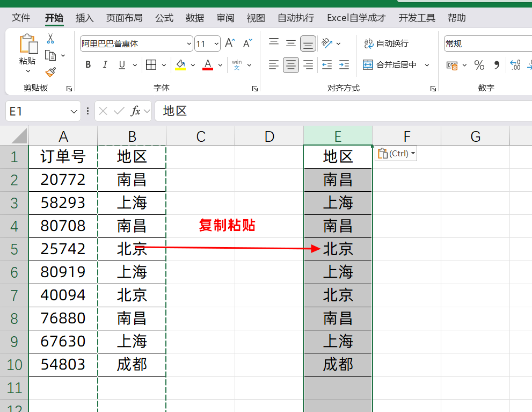Expand underline style options
Viewport: 532px width, 412px height.
pyautogui.click(x=135, y=65)
